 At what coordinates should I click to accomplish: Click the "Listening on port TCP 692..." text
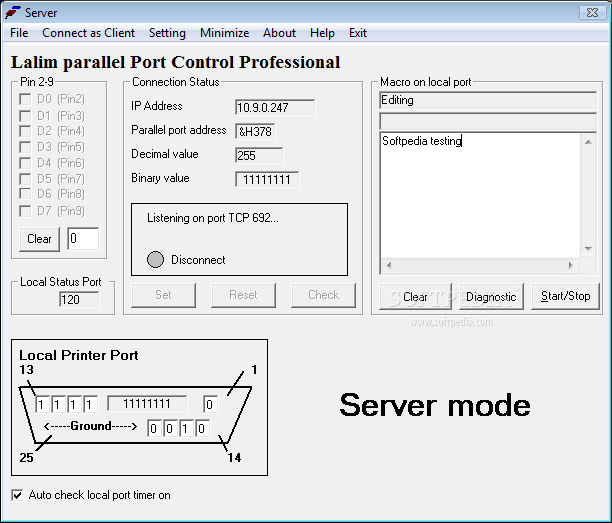coord(213,218)
